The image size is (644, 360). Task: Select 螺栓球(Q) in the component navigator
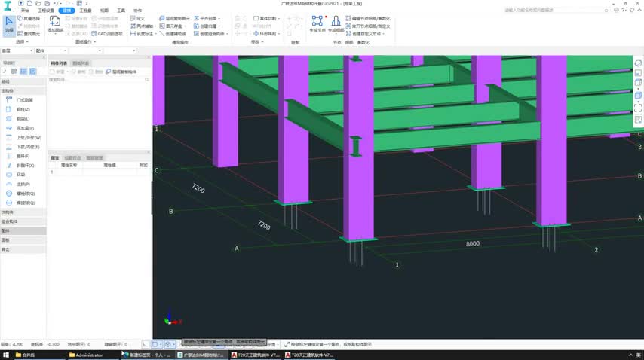(x=20, y=194)
